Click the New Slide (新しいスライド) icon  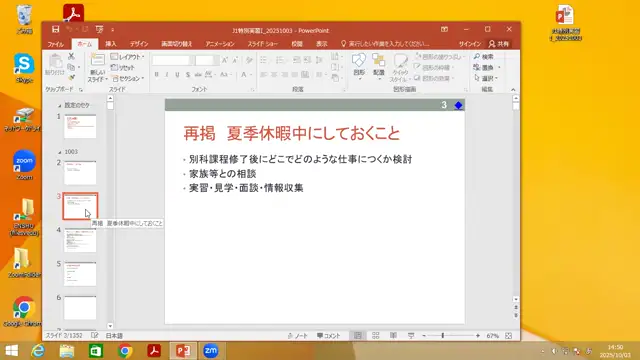(x=97, y=61)
